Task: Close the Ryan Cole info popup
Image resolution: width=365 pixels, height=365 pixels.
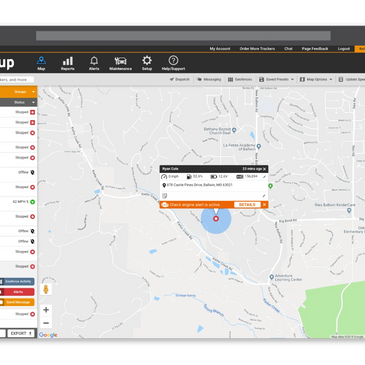Action: (265, 169)
